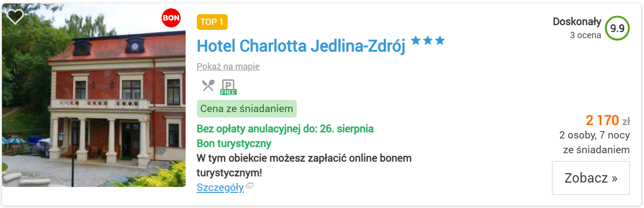Add hotel to favorites with heart icon

(x=15, y=17)
